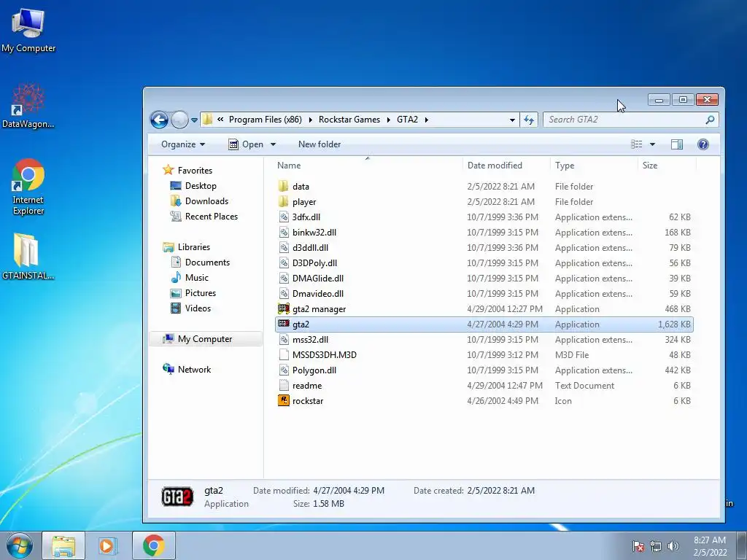Viewport: 747px width, 560px height.
Task: Expand the Open button dropdown arrow
Action: [x=273, y=144]
